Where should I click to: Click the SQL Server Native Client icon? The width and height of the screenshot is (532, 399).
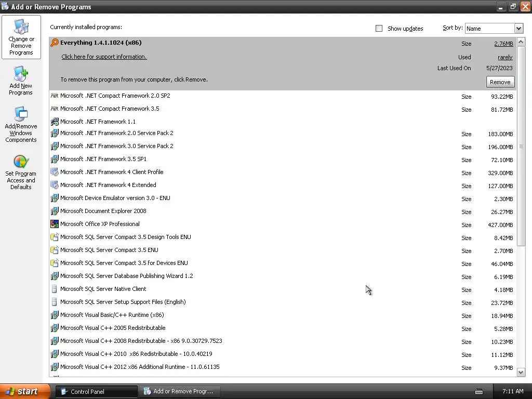coord(54,289)
